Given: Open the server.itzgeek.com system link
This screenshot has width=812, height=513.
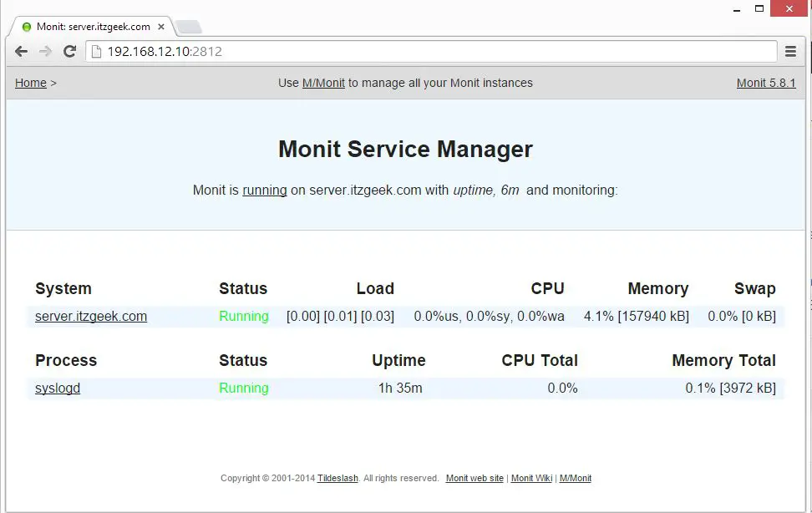Looking at the screenshot, I should 91,316.
